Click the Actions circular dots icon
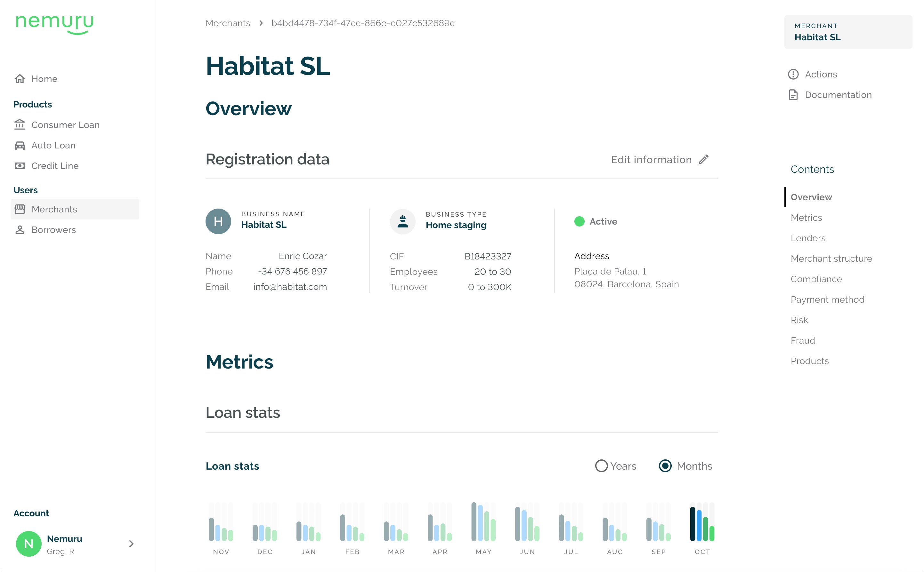This screenshot has width=924, height=572. (x=793, y=74)
